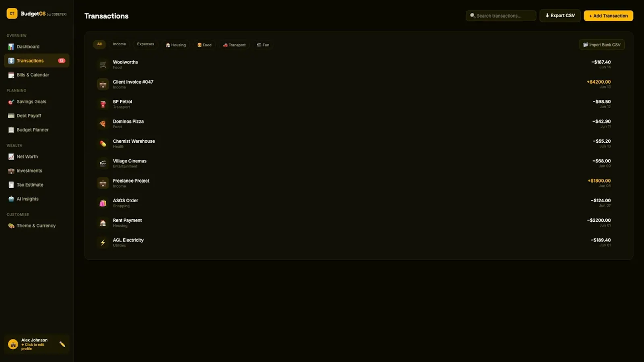Open the Net Worth chart icon
The width and height of the screenshot is (644, 362).
click(11, 157)
